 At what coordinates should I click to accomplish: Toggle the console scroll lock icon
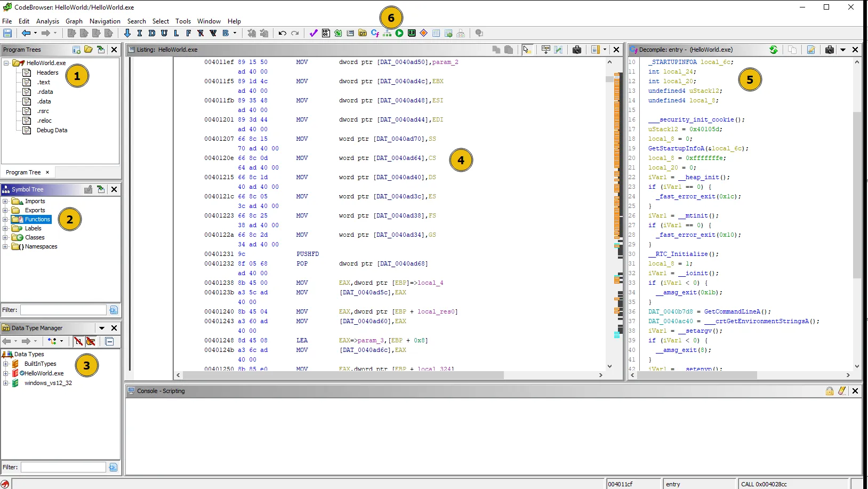pos(830,391)
